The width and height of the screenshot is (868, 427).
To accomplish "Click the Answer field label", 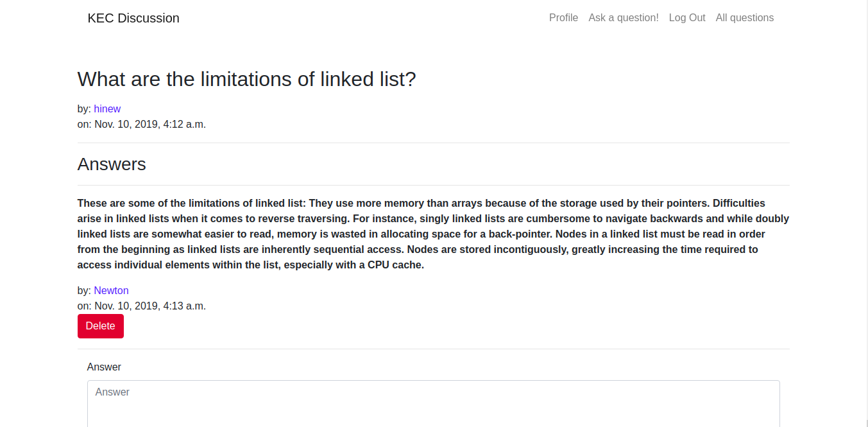I will coord(104,367).
